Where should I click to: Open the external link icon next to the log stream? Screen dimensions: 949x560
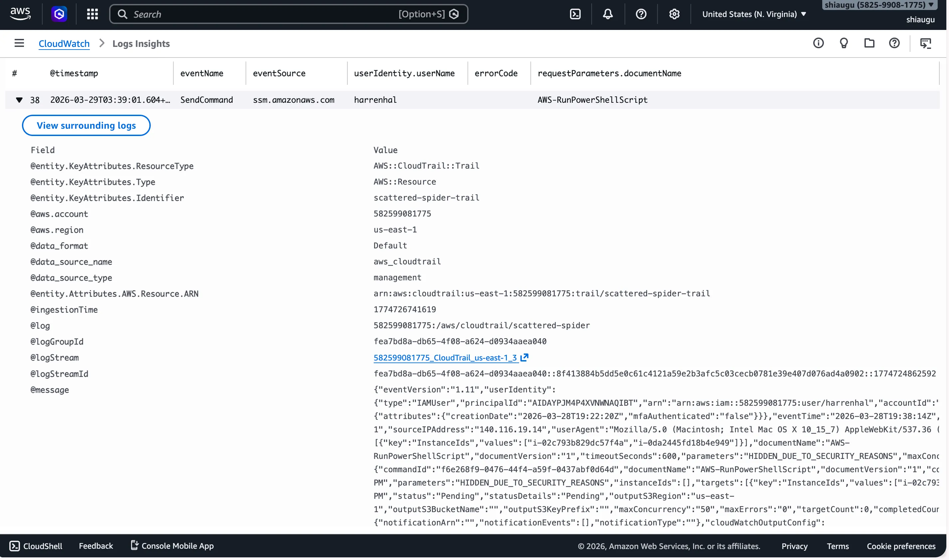tap(525, 357)
